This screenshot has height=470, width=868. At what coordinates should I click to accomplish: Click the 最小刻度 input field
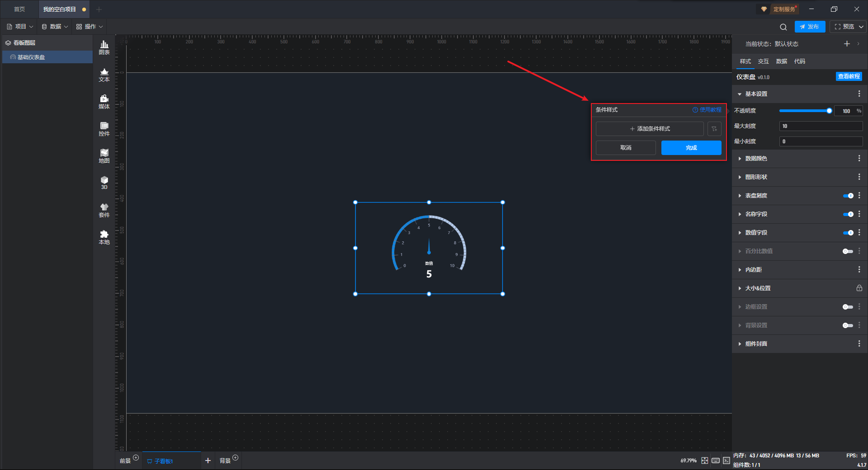(821, 141)
